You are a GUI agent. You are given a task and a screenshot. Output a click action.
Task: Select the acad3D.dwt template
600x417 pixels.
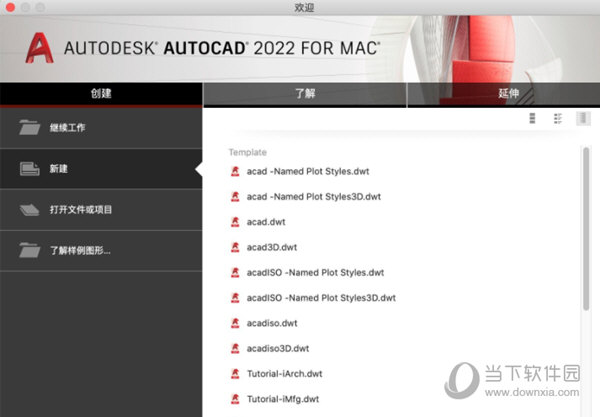pos(272,247)
